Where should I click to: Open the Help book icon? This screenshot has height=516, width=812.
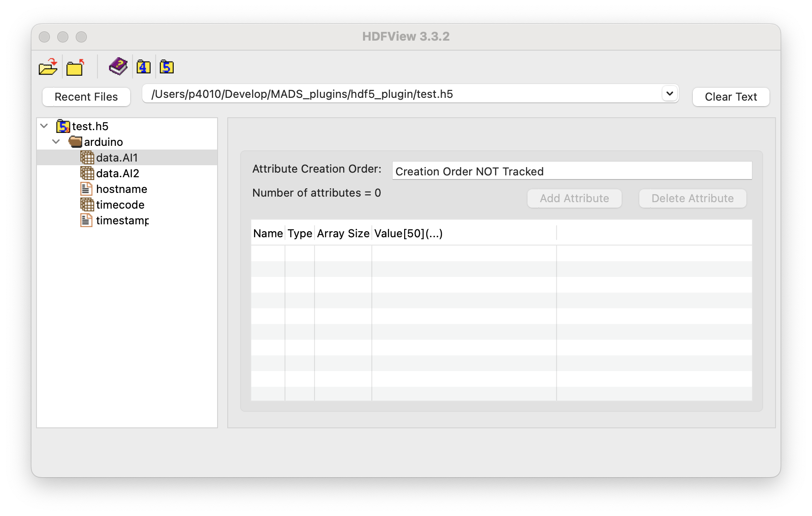click(x=118, y=67)
